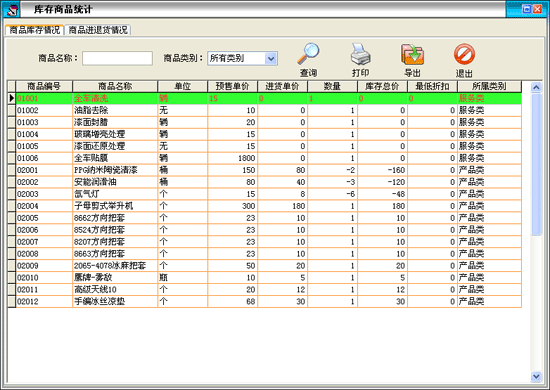Click the current-row arrow indicator for 01001
This screenshot has height=390, width=550.
(12, 98)
